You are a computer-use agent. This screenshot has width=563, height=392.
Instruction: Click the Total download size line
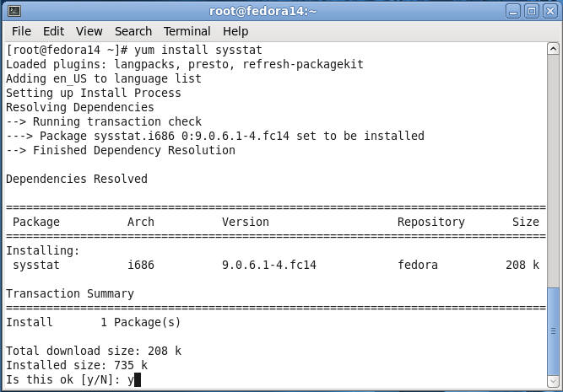point(94,352)
